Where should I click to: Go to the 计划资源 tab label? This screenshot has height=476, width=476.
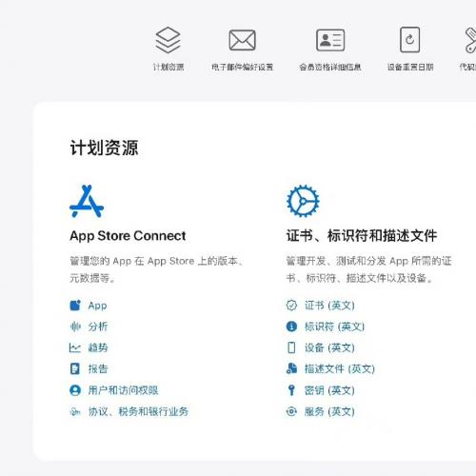point(169,67)
